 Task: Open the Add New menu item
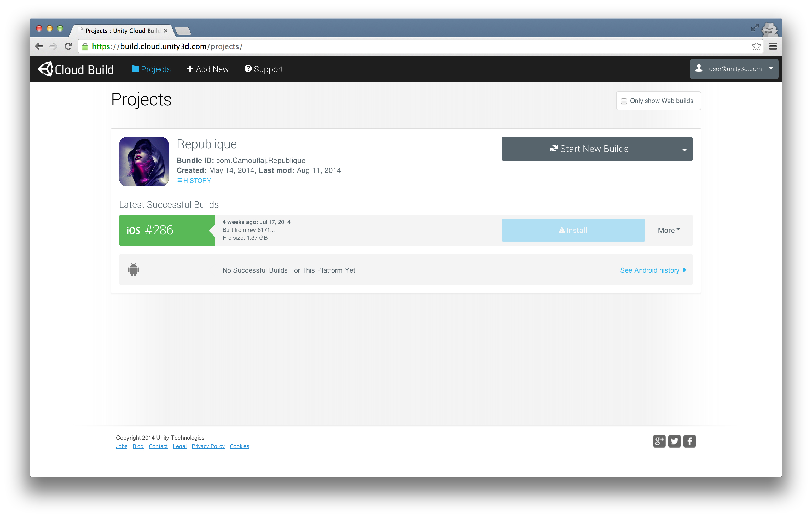pos(208,69)
